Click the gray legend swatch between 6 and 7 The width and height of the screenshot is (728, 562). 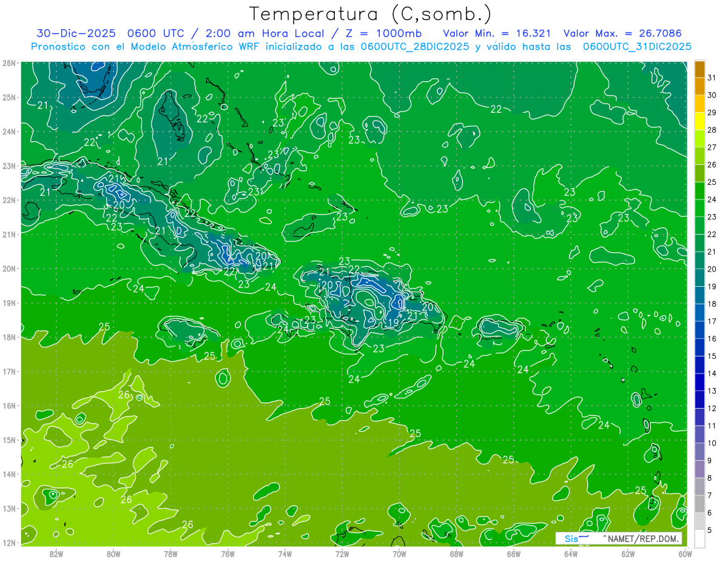(x=699, y=503)
